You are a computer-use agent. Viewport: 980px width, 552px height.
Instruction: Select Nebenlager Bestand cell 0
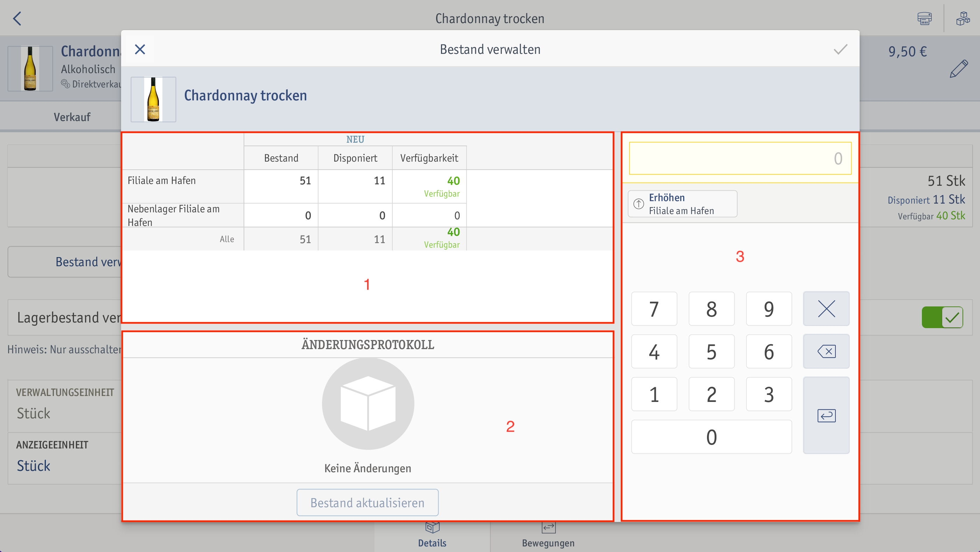coord(281,215)
